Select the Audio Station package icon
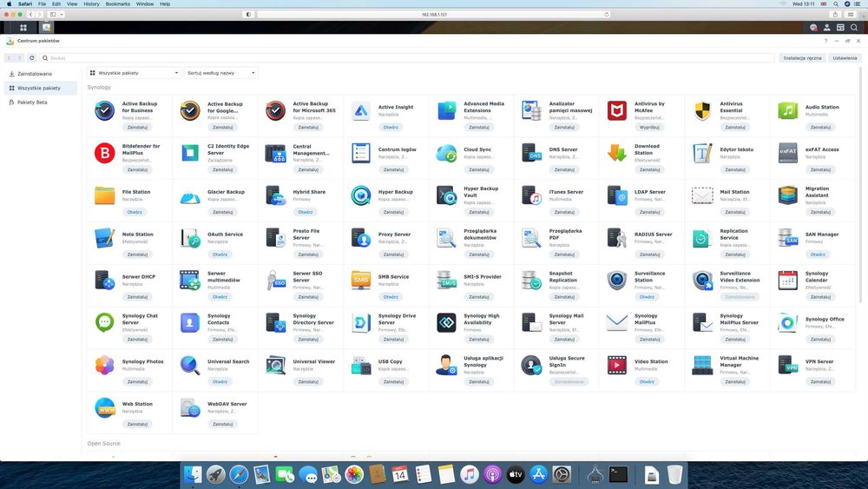The image size is (868, 489). click(788, 111)
